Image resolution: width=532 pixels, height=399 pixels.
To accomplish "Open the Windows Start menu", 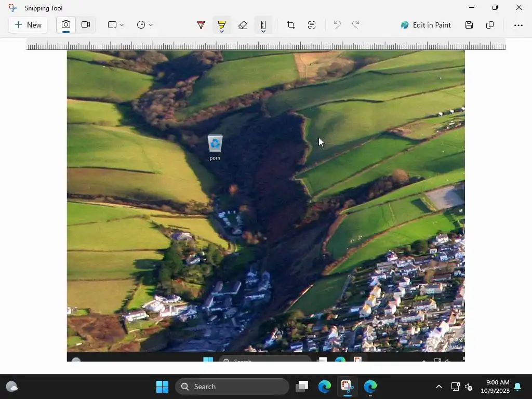I will (162, 387).
